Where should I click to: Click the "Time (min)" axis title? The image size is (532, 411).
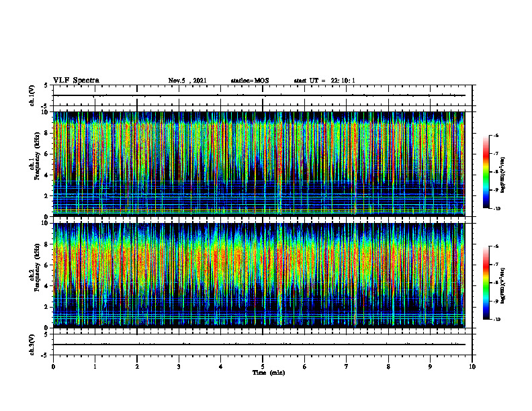(269, 373)
